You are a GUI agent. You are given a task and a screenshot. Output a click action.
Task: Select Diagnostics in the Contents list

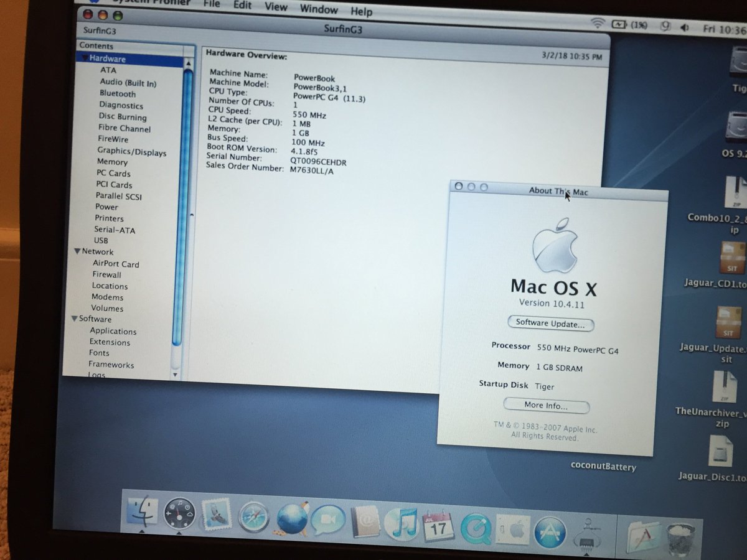(121, 106)
